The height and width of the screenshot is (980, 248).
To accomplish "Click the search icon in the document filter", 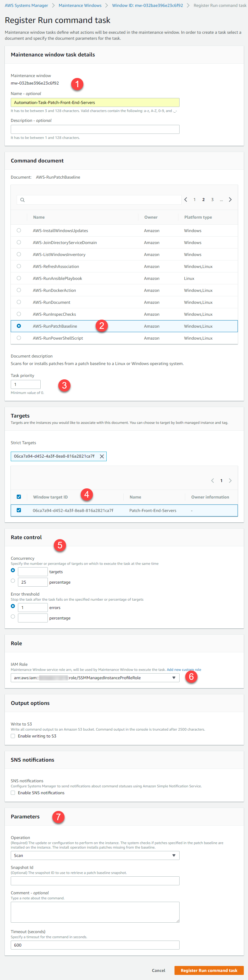I will point(22,200).
